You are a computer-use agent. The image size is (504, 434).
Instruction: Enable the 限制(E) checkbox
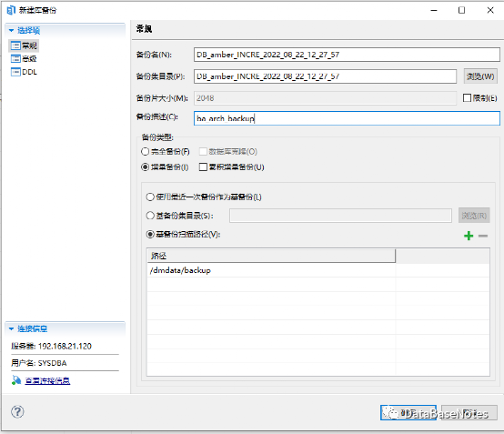click(467, 97)
